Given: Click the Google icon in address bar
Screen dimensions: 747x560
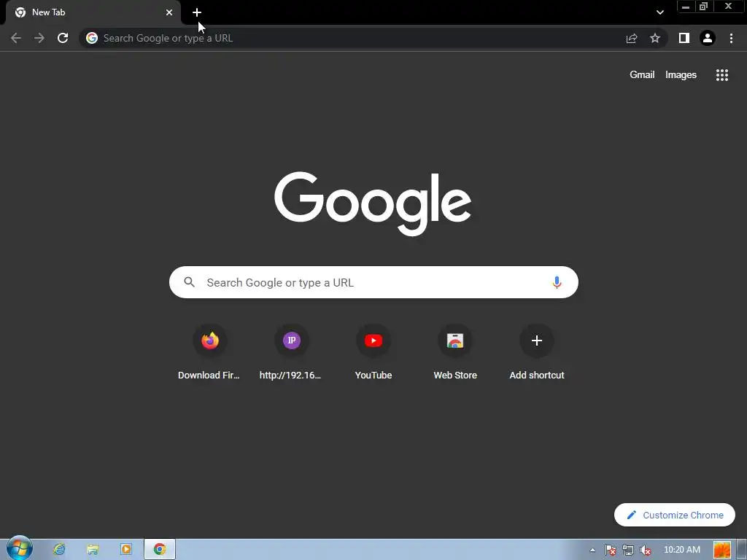Looking at the screenshot, I should (92, 38).
